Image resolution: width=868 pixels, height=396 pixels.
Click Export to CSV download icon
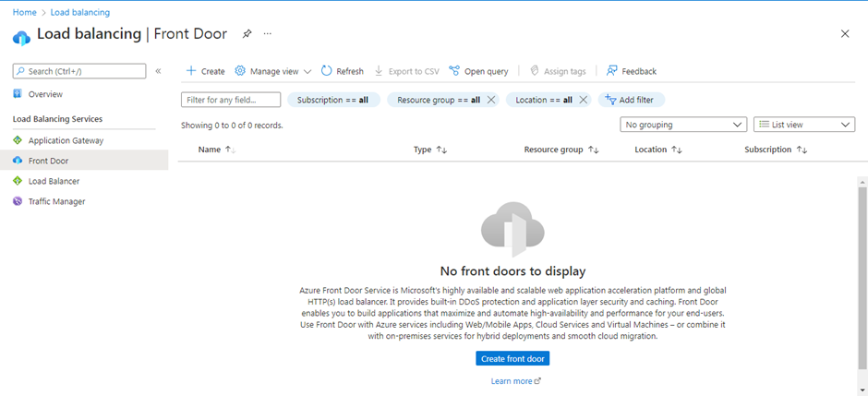(x=379, y=71)
